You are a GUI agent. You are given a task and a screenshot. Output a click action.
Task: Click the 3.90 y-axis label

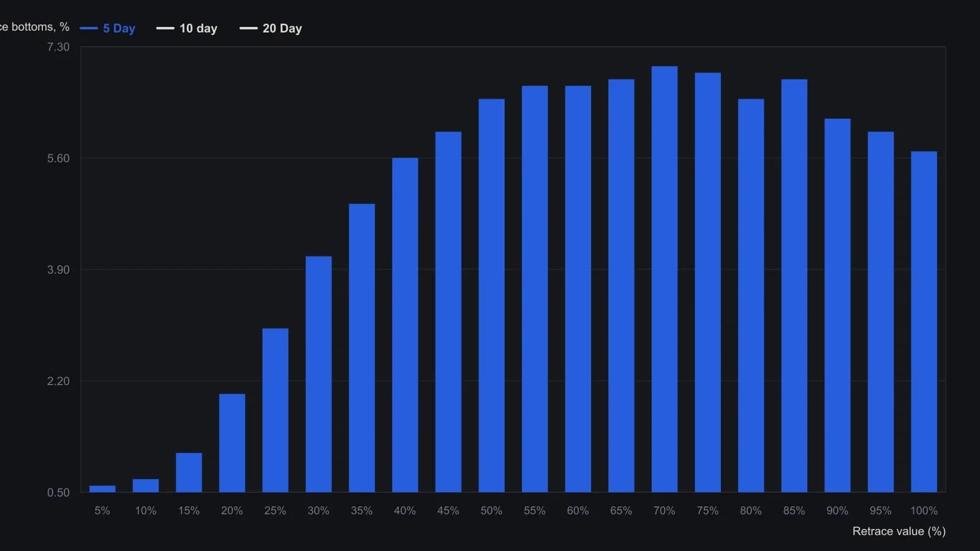pyautogui.click(x=58, y=270)
